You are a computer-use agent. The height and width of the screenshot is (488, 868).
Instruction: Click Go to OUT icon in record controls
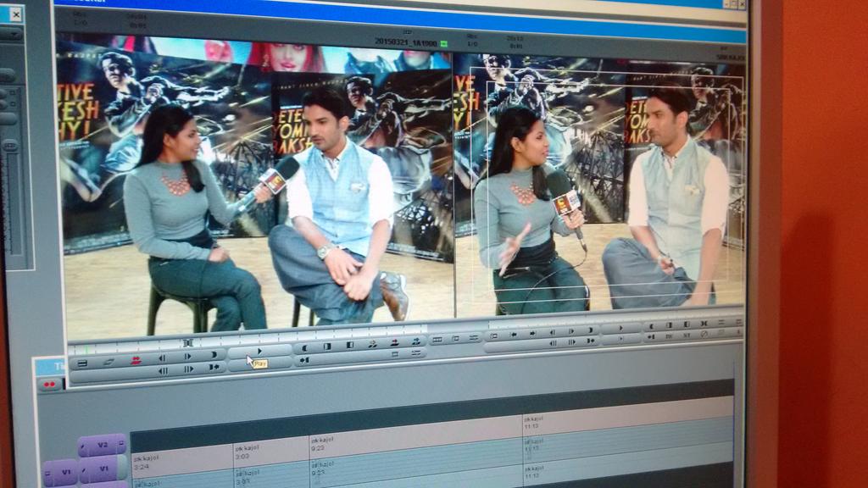point(591,341)
